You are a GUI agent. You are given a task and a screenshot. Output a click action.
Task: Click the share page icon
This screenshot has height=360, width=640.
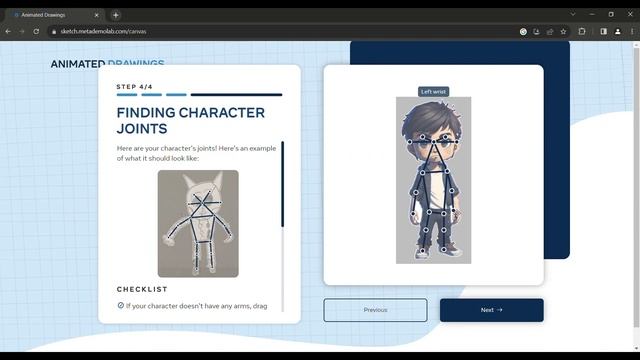click(550, 31)
